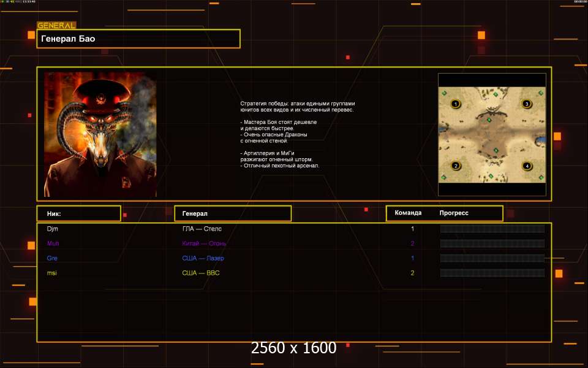This screenshot has height=368, width=588.
Task: Click the США — Лазер general entry
Action: tap(203, 258)
